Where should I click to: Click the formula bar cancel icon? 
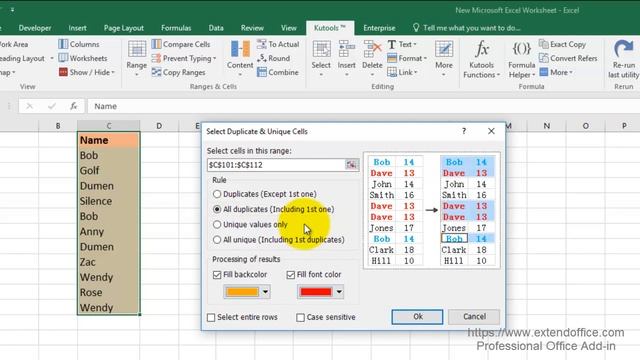(x=29, y=106)
